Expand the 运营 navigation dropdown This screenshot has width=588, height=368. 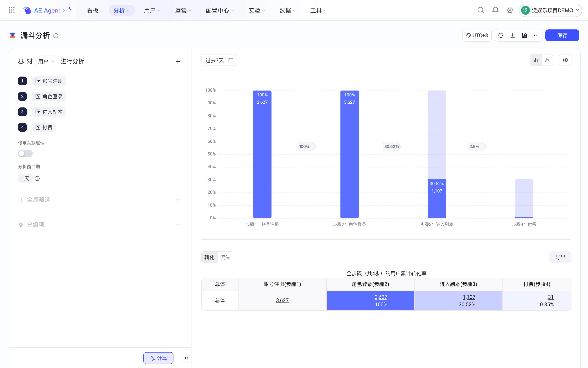(x=183, y=10)
